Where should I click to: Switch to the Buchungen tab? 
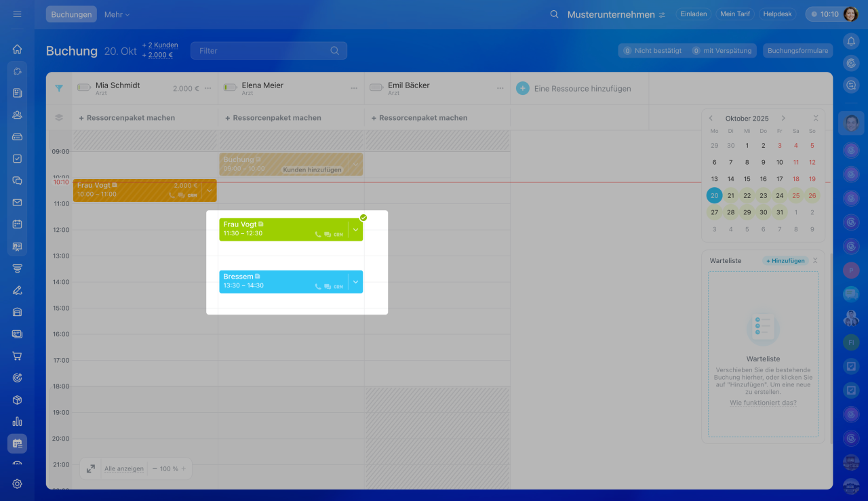71,14
